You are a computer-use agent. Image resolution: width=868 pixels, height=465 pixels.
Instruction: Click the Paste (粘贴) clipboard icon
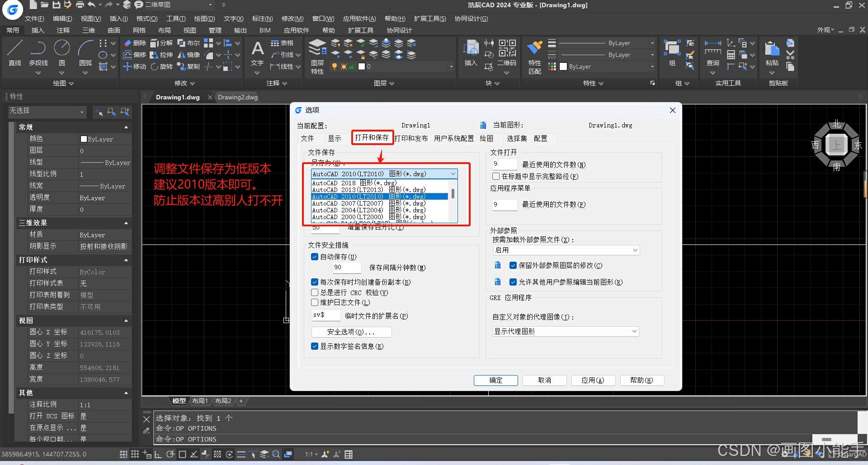click(772, 53)
